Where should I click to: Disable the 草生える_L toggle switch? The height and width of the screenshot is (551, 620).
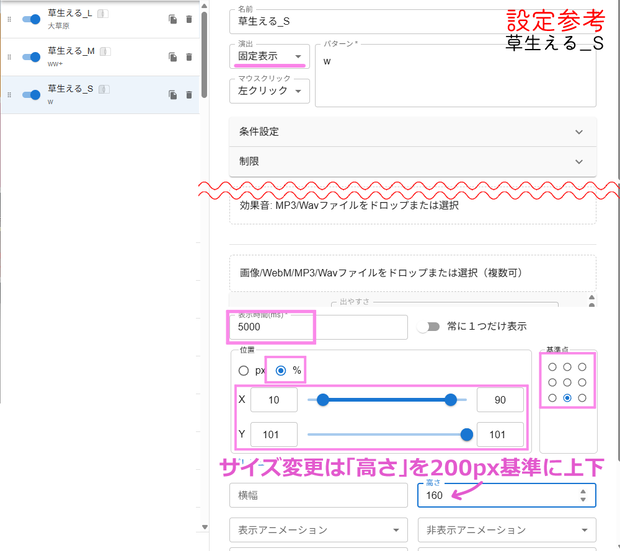tap(31, 19)
